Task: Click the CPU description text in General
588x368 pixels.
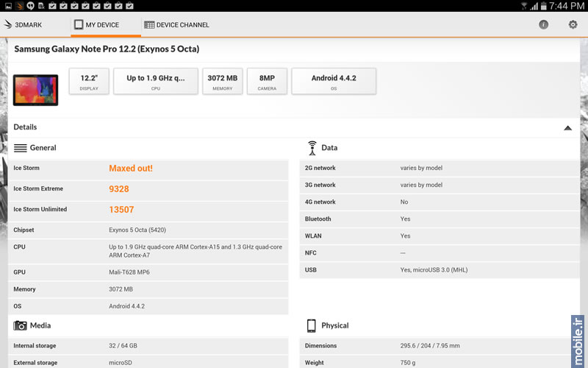Action: (x=196, y=251)
